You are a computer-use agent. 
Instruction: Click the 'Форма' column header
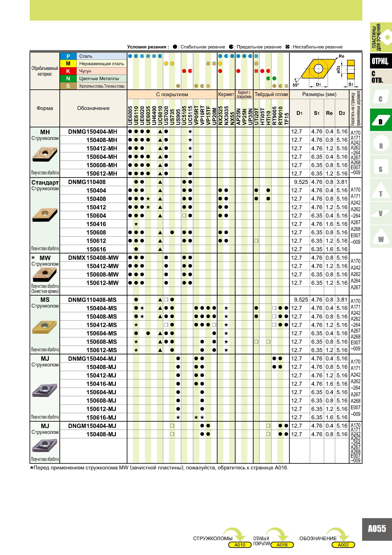pos(45,108)
